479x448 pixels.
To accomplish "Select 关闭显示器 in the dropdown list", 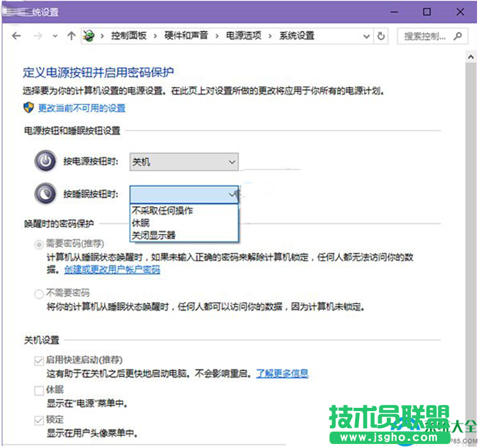I will tap(184, 235).
